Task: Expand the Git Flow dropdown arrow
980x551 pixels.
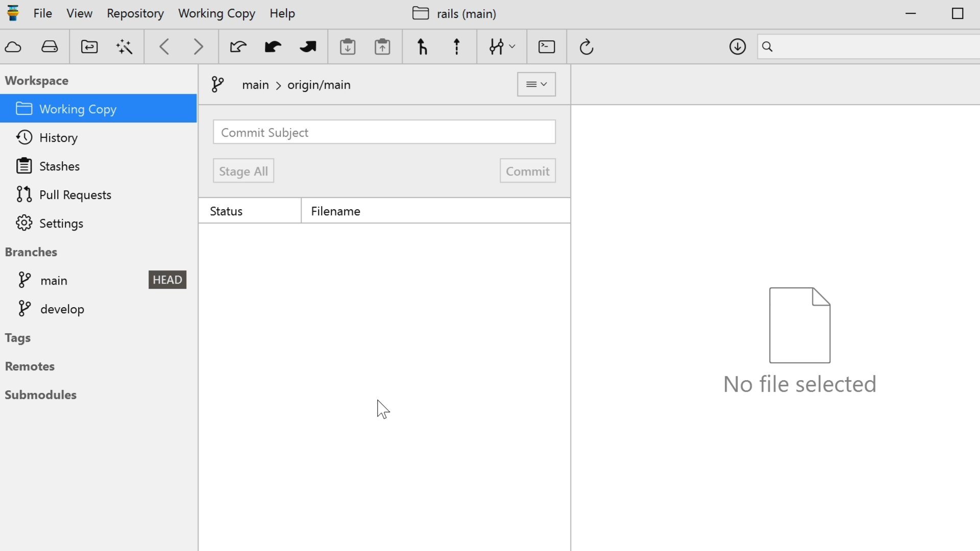Action: [x=512, y=47]
